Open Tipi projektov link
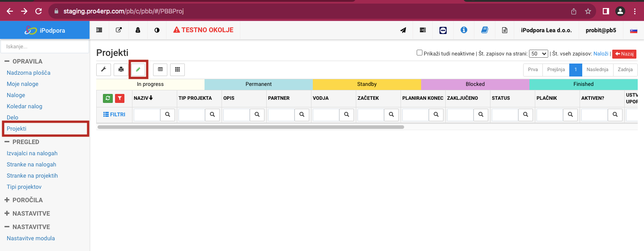The height and width of the screenshot is (251, 644). tap(24, 187)
